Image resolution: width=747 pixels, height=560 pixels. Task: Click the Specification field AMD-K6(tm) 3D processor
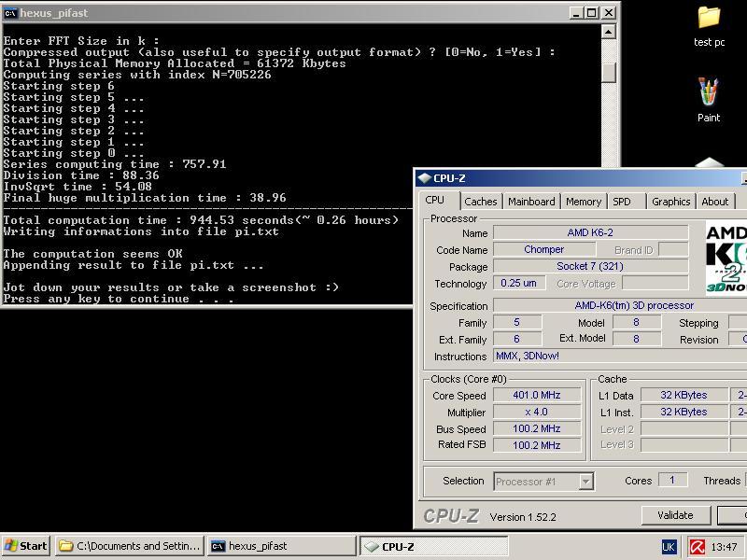click(620, 305)
